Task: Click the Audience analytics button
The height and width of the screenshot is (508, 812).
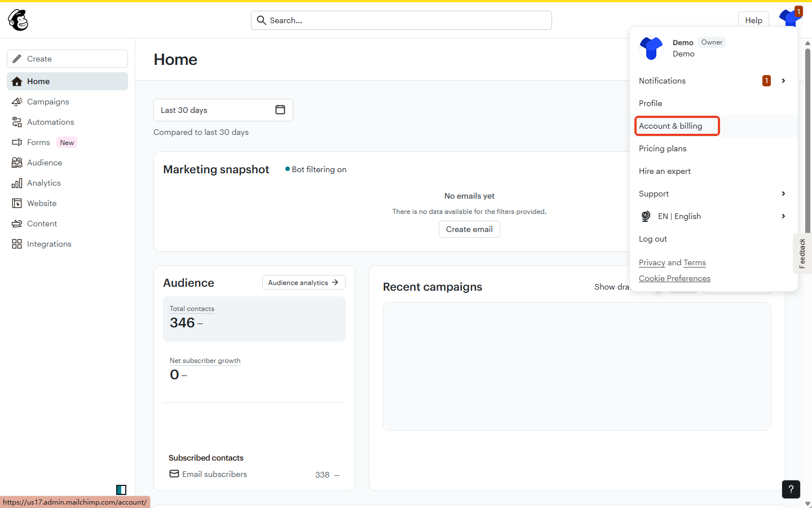Action: (x=303, y=282)
